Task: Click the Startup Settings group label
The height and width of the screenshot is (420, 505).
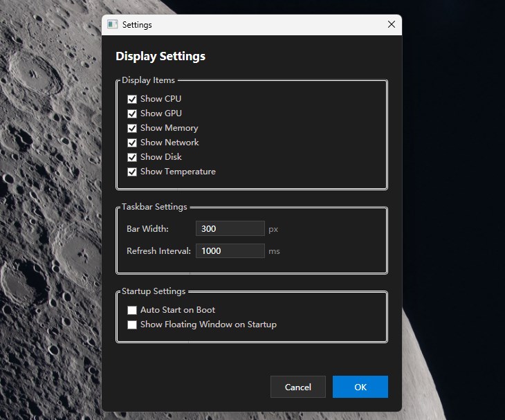Action: click(154, 291)
